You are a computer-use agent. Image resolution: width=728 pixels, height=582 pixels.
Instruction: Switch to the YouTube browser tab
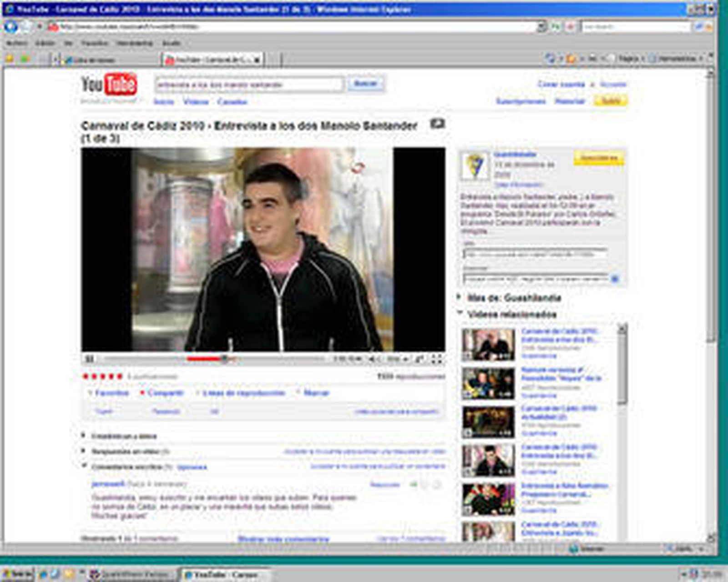[212, 60]
